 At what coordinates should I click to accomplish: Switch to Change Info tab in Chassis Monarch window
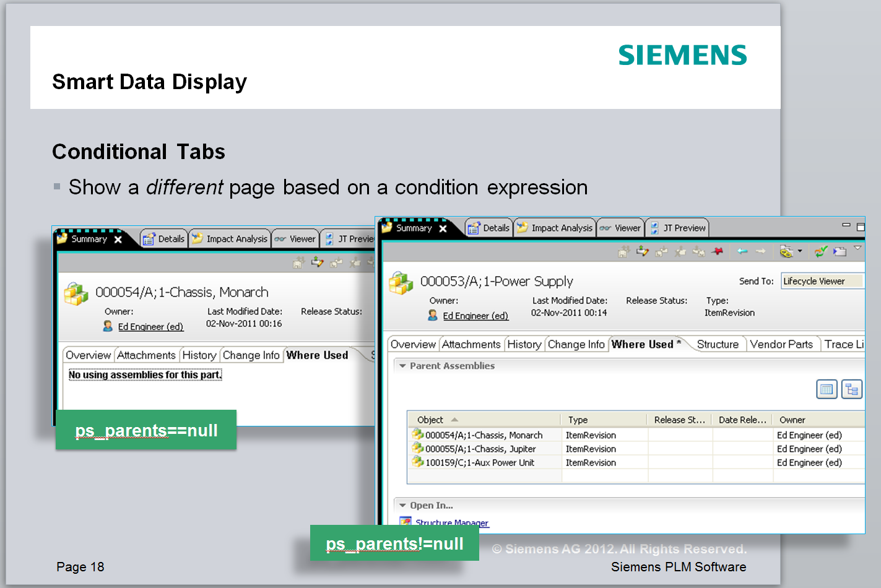[251, 355]
